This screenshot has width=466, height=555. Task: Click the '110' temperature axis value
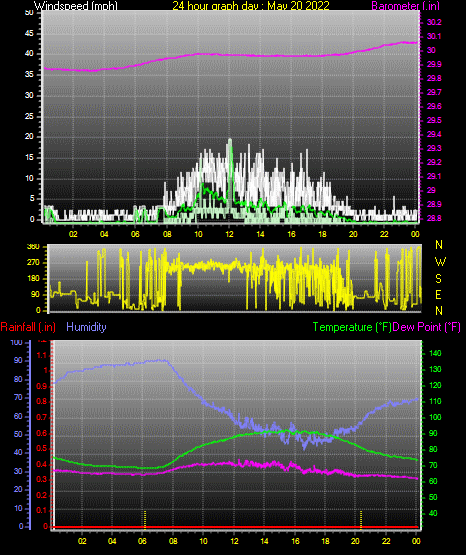pyautogui.click(x=435, y=401)
